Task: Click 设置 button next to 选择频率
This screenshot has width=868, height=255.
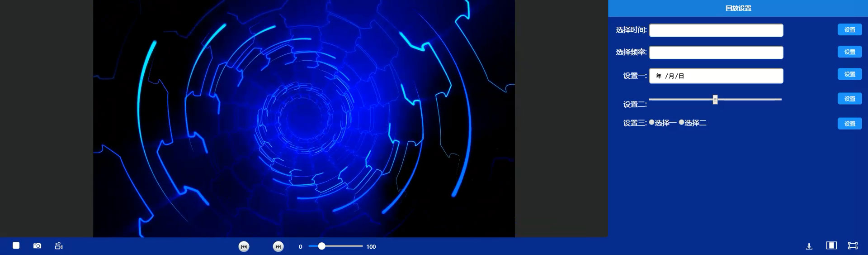Action: 849,52
